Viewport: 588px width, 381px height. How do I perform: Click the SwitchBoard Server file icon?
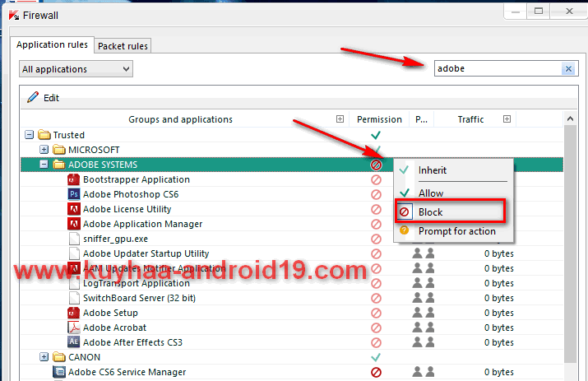tap(74, 298)
